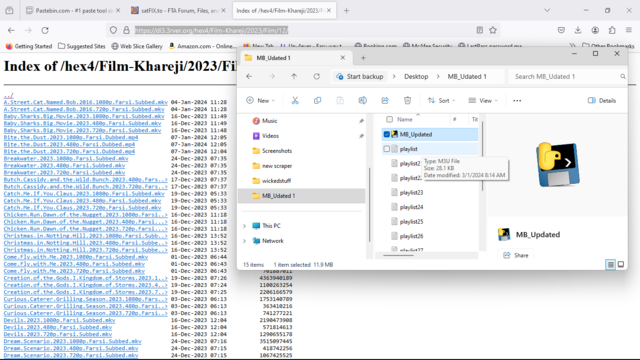Viewport: 640px width, 360px height.
Task: Switch Explorer to details list view
Action: pos(611,264)
